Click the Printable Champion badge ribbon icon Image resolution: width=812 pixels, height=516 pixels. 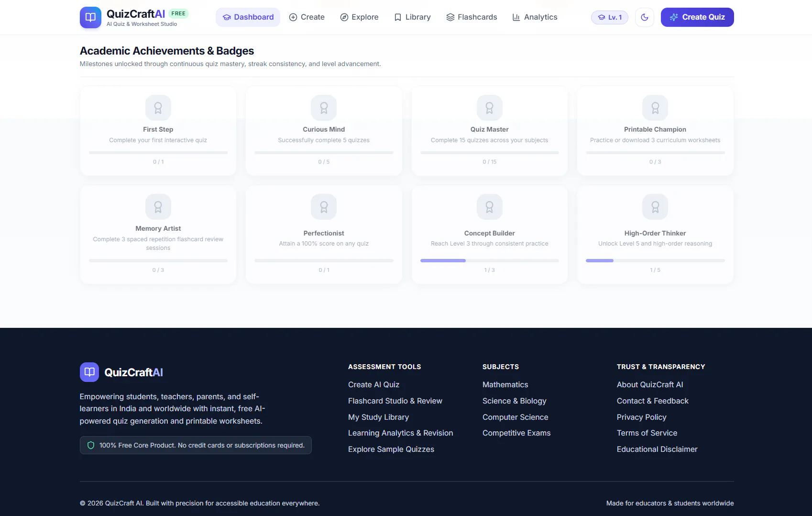click(655, 108)
